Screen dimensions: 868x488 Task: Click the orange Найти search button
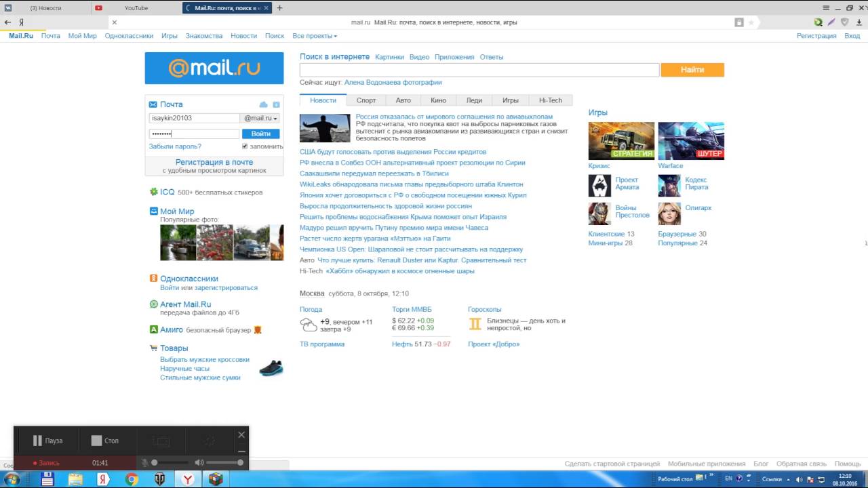coord(692,70)
